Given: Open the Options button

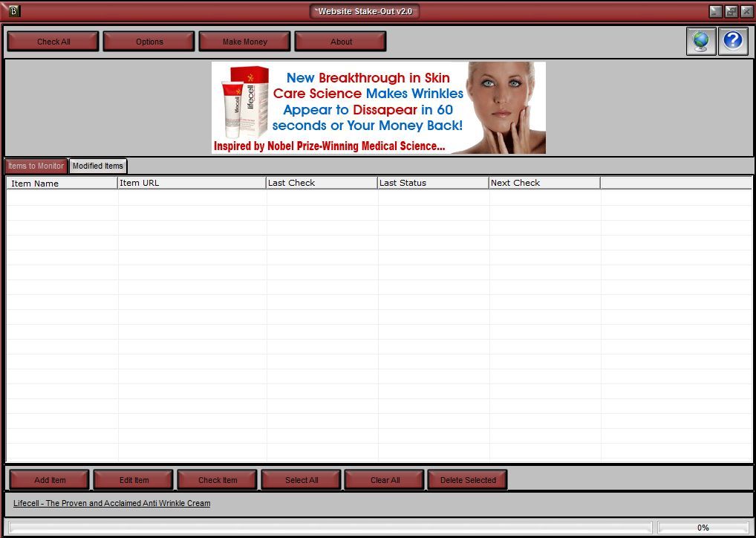Looking at the screenshot, I should point(149,42).
